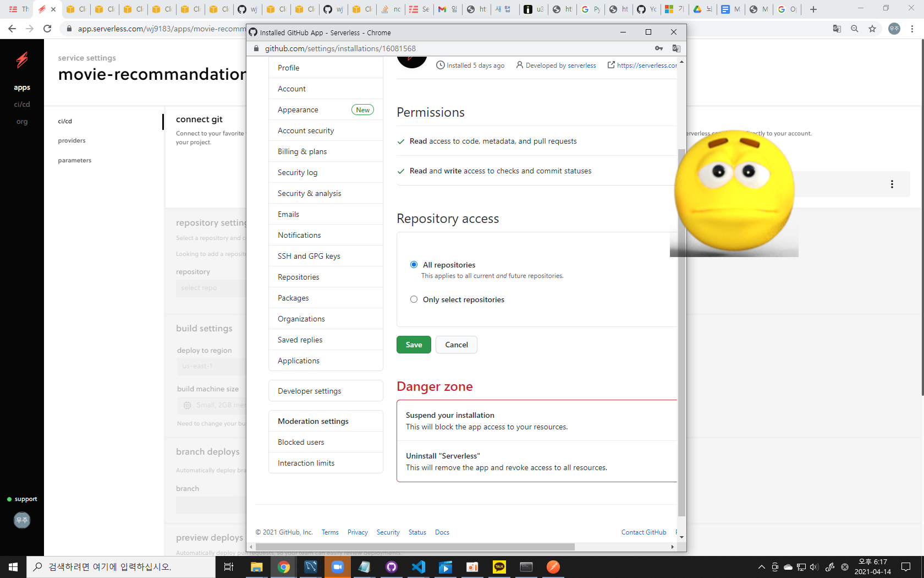
Task: Reload the Serverless page
Action: [x=47, y=29]
